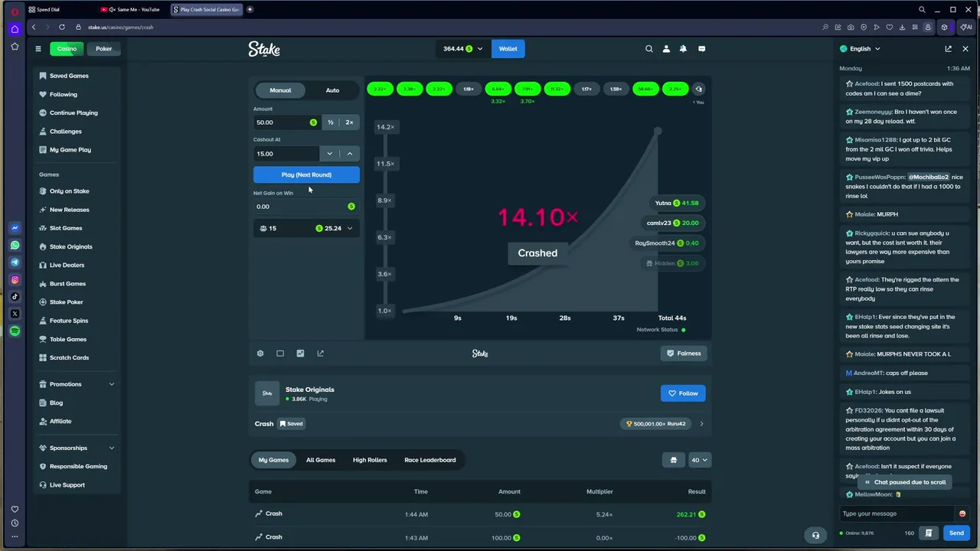Pop out the game window icon

[x=320, y=354]
